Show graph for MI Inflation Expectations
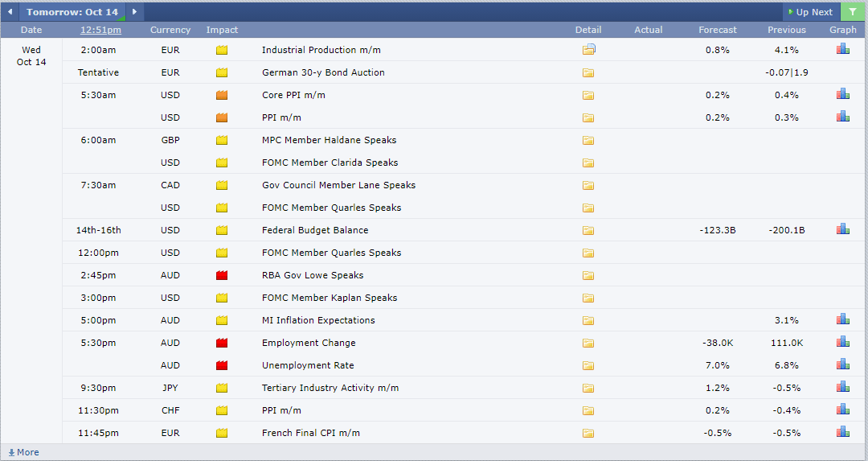Image resolution: width=868 pixels, height=461 pixels. click(842, 319)
